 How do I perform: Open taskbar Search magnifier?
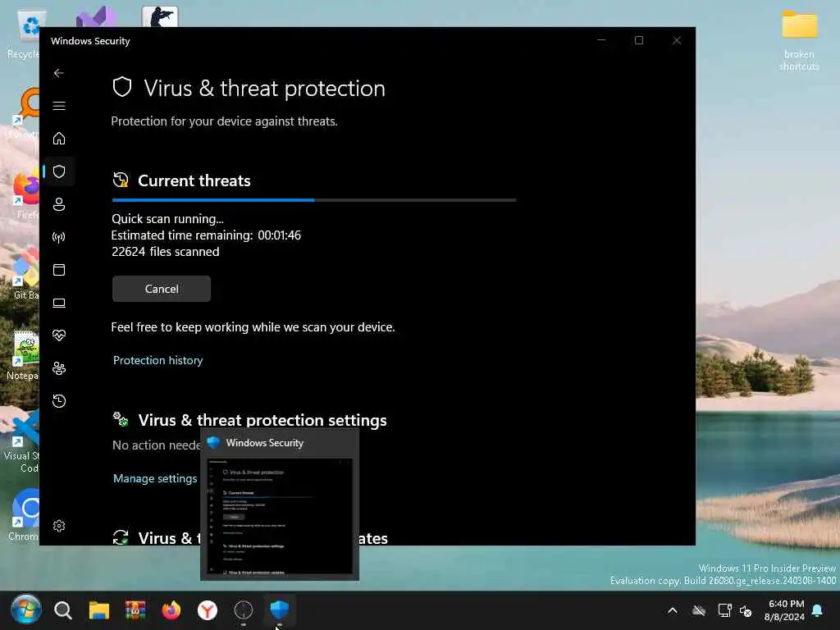pyautogui.click(x=62, y=609)
